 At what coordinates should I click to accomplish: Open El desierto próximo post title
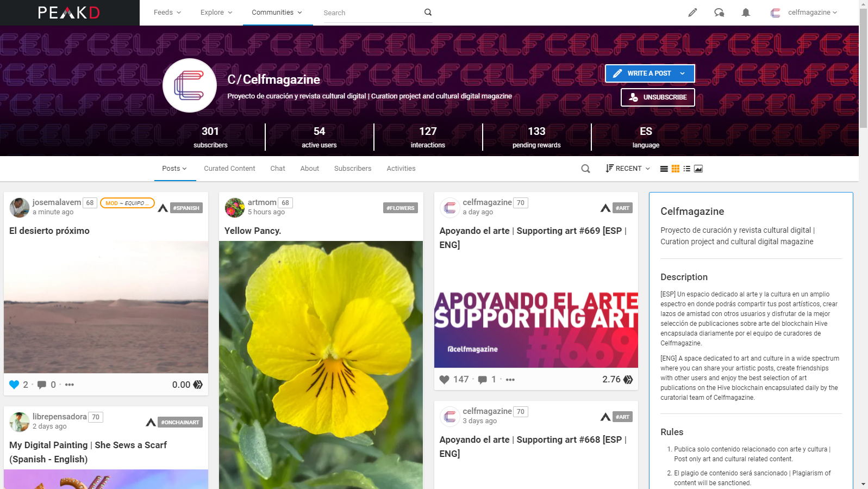click(x=49, y=231)
